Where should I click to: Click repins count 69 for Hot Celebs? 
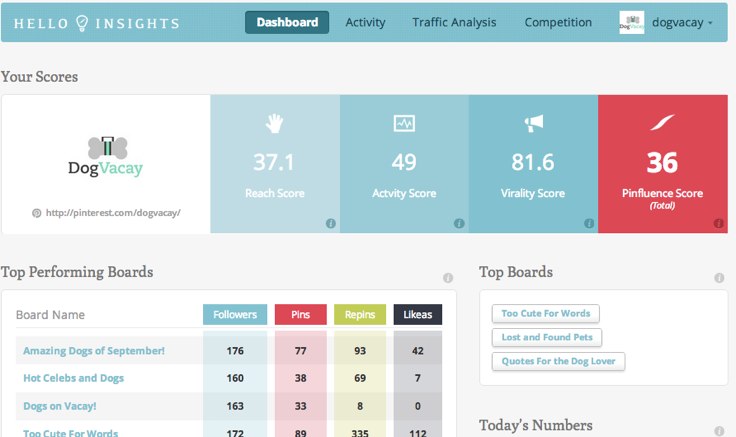coord(360,378)
